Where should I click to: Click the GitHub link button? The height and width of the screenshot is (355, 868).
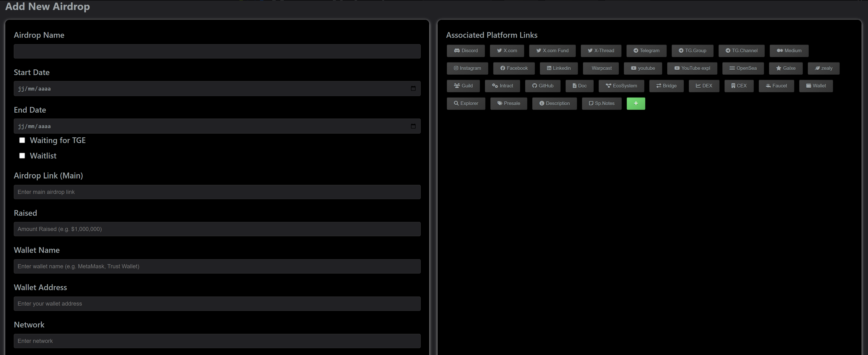pyautogui.click(x=542, y=86)
